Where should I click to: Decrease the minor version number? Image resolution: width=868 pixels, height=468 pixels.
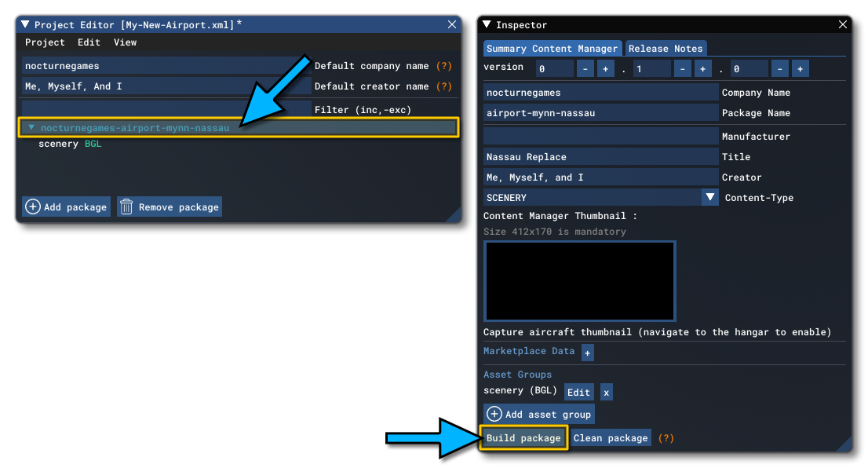(683, 69)
